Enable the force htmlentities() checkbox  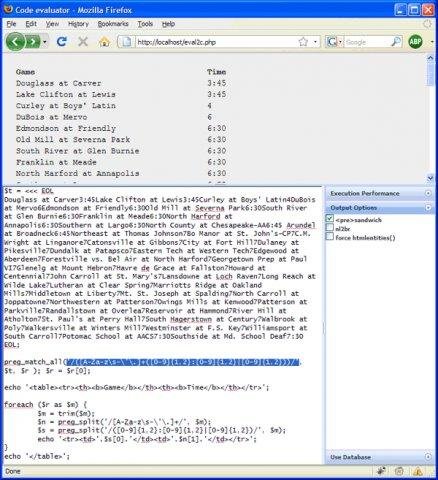330,237
